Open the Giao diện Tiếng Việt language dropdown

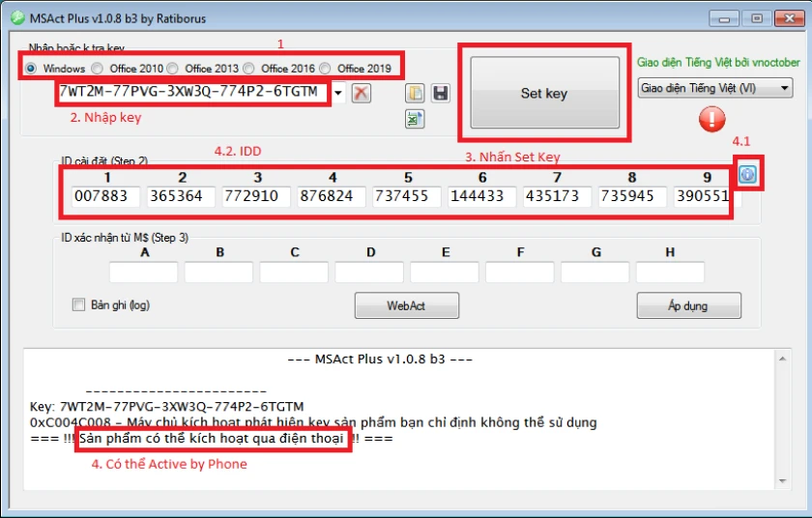point(715,88)
